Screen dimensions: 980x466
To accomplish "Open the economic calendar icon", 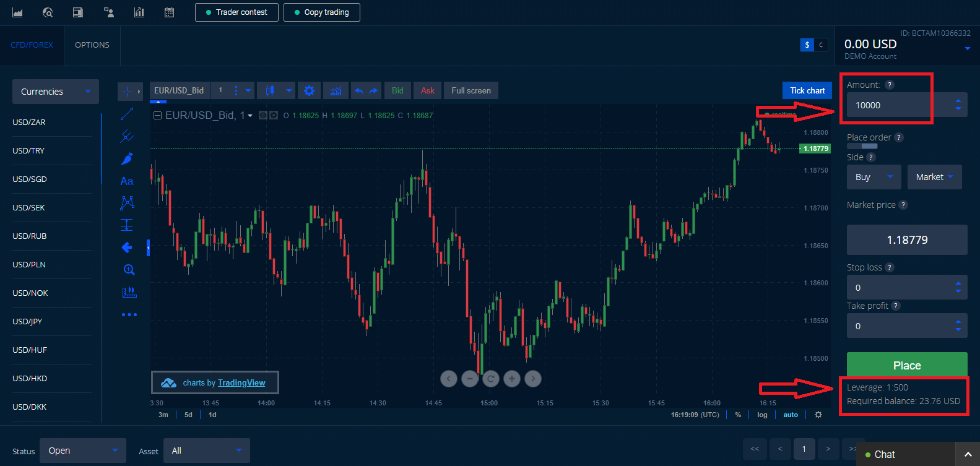I will pyautogui.click(x=170, y=12).
